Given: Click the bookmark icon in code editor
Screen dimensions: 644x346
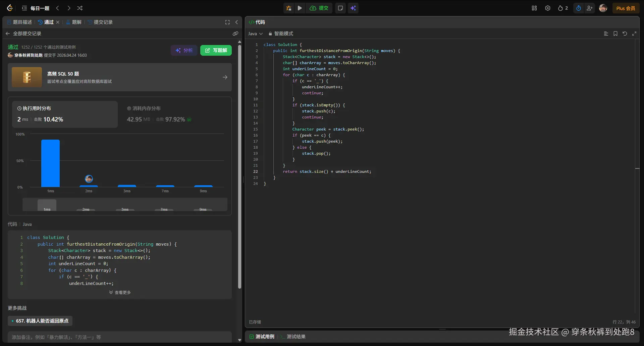Looking at the screenshot, I should [x=615, y=34].
